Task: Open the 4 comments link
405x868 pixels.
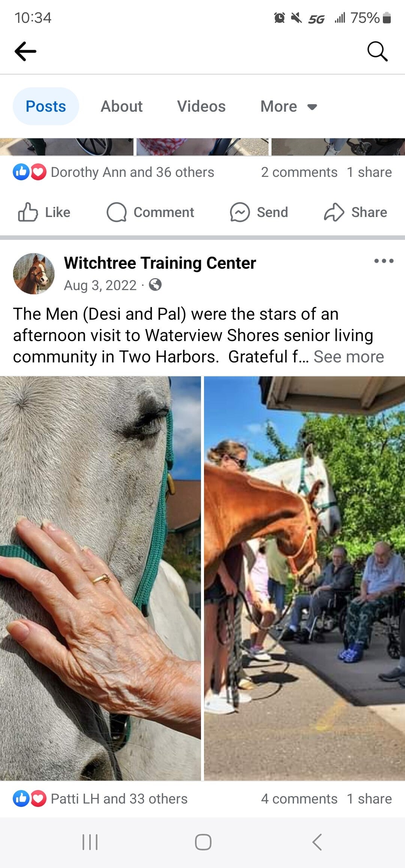Action: pyautogui.click(x=299, y=799)
